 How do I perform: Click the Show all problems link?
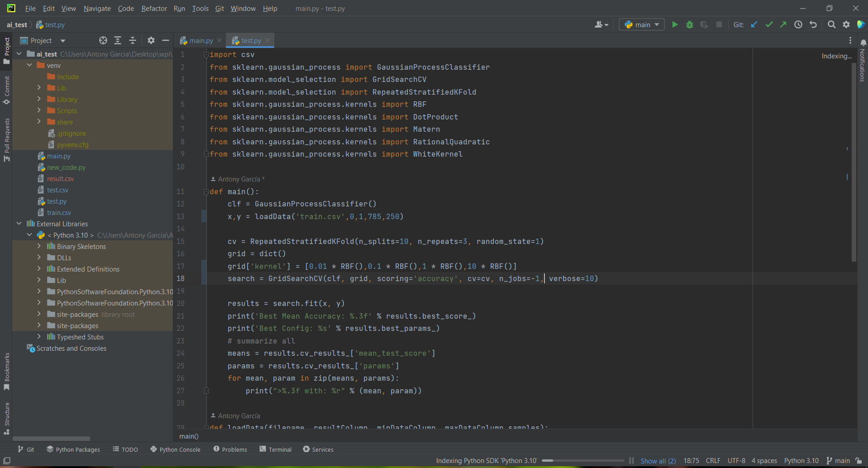pyautogui.click(x=657, y=460)
